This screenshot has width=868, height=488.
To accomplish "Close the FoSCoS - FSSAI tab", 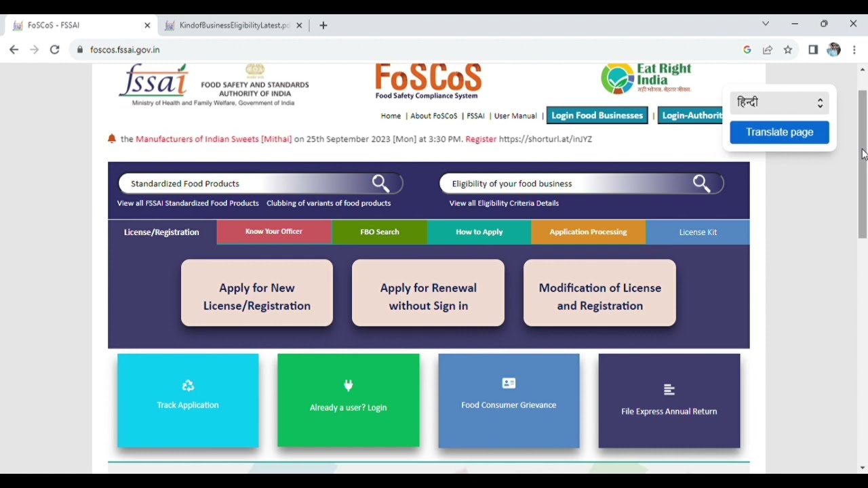I will tap(147, 25).
